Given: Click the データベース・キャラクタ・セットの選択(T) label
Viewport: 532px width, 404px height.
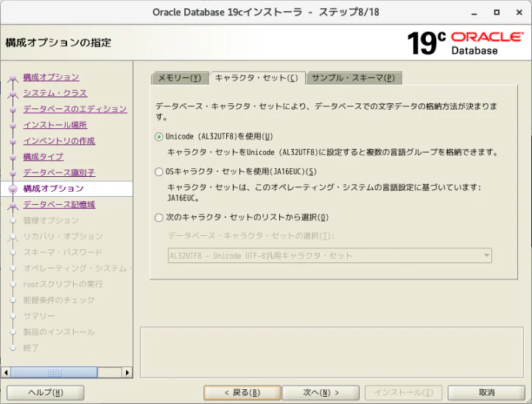Looking at the screenshot, I should (x=251, y=236).
